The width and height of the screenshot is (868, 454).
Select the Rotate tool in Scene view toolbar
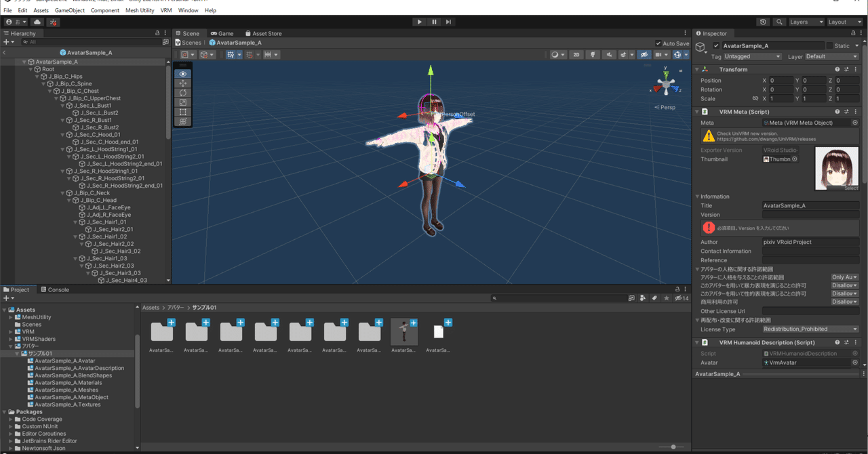(x=182, y=92)
